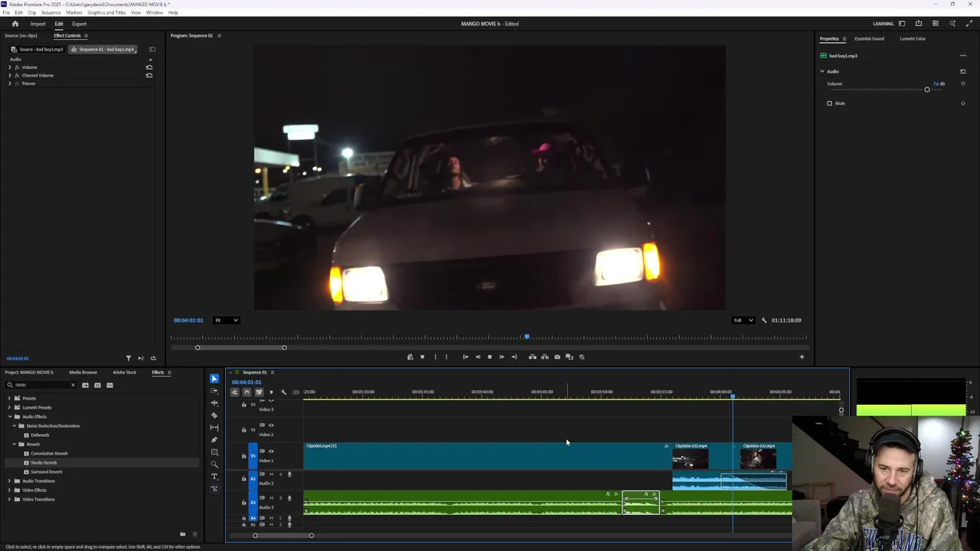
Task: Choose the Ripple Edit tool
Action: pyautogui.click(x=214, y=403)
